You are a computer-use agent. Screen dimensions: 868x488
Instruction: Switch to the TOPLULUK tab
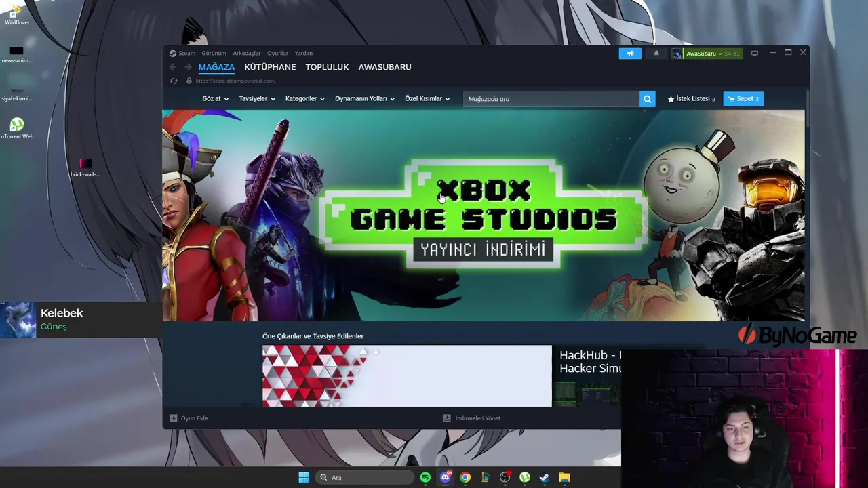(x=327, y=67)
